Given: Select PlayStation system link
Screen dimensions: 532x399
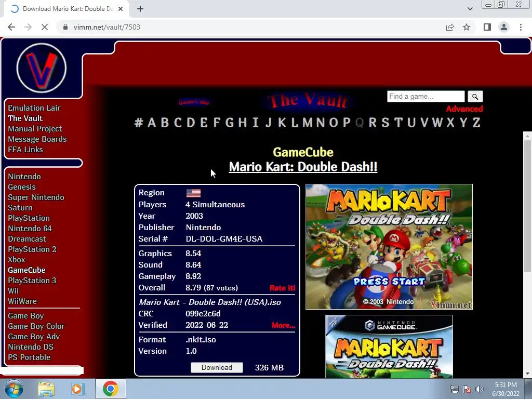Looking at the screenshot, I should (x=29, y=218).
